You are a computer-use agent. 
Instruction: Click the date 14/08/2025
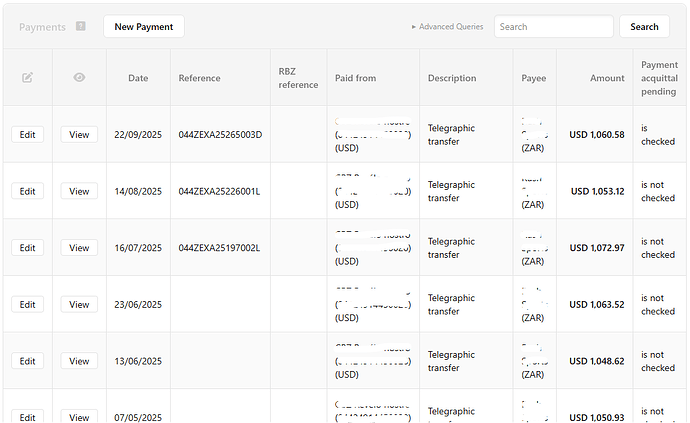[138, 191]
